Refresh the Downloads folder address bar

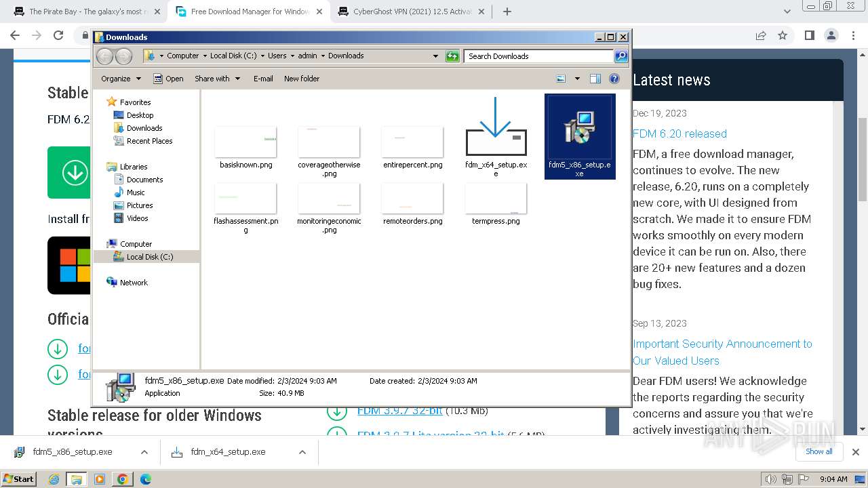[452, 56]
